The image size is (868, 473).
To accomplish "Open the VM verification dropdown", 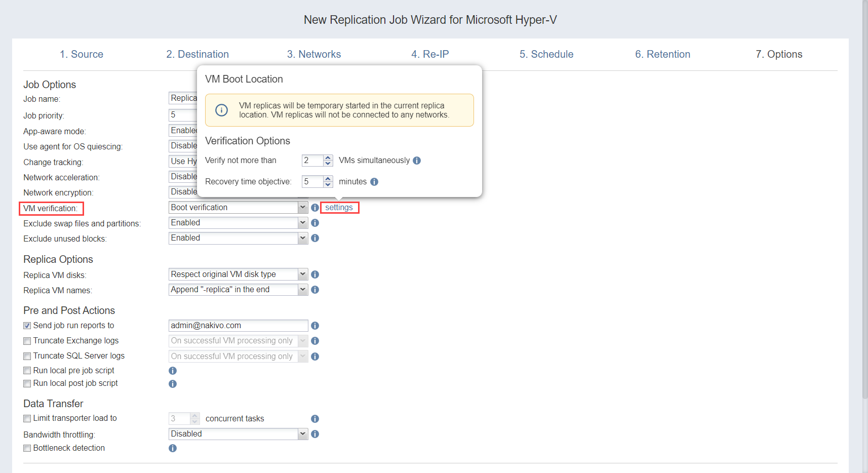I will click(302, 208).
